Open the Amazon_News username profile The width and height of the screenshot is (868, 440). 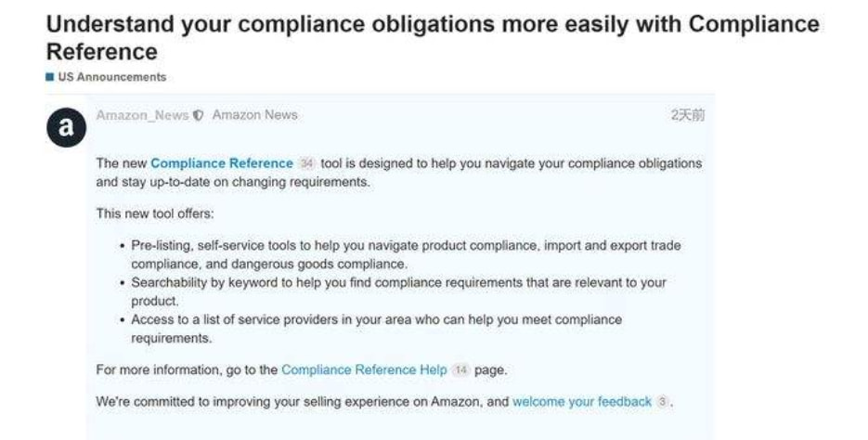(x=142, y=115)
